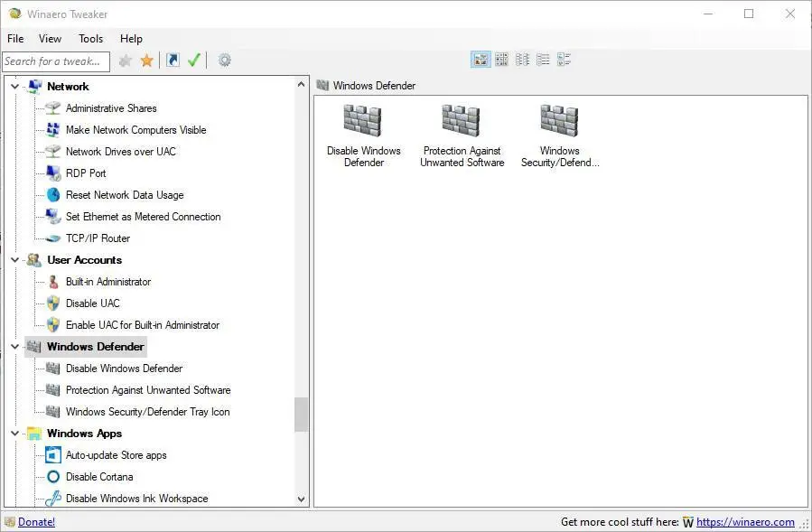Open the Protection Against Unwanted Software large icon

tap(462, 135)
